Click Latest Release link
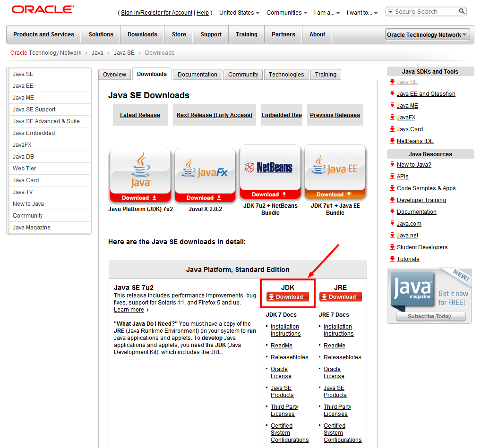This screenshot has height=448, width=481. 140,115
